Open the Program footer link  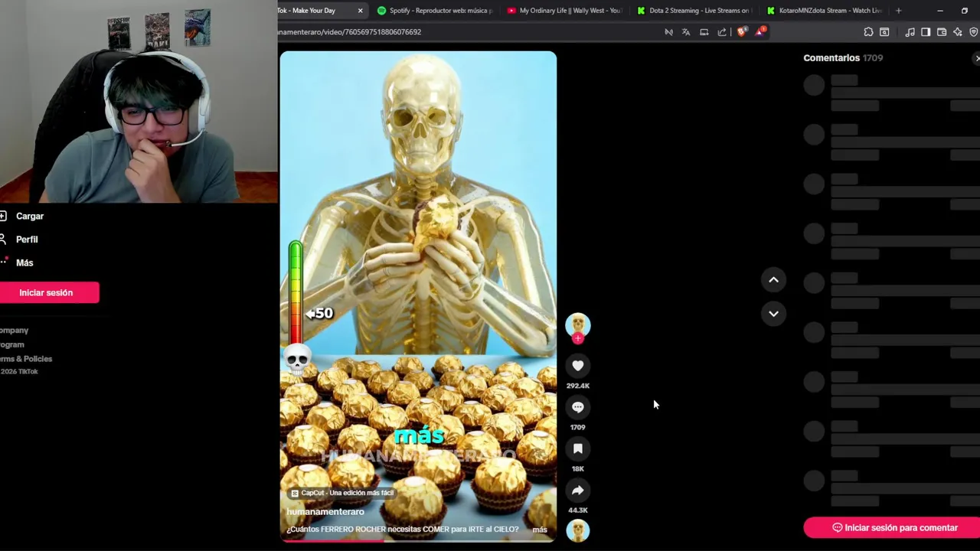point(12,344)
